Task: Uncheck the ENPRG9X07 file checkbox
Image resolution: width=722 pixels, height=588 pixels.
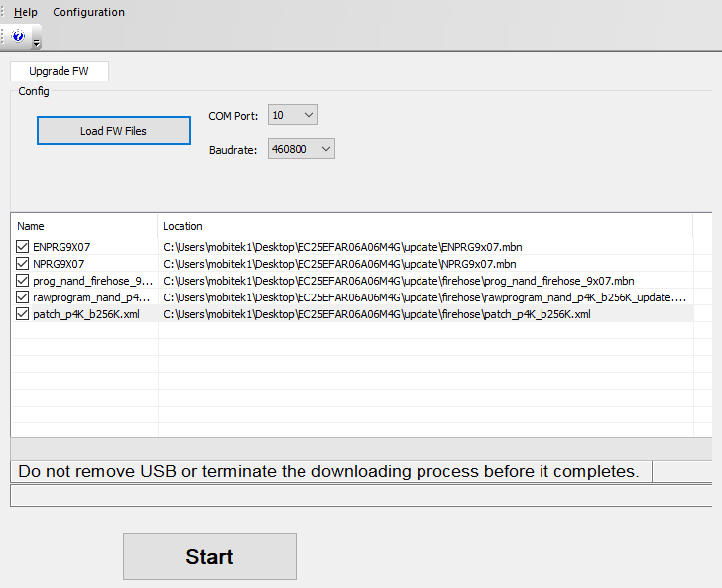Action: click(23, 247)
